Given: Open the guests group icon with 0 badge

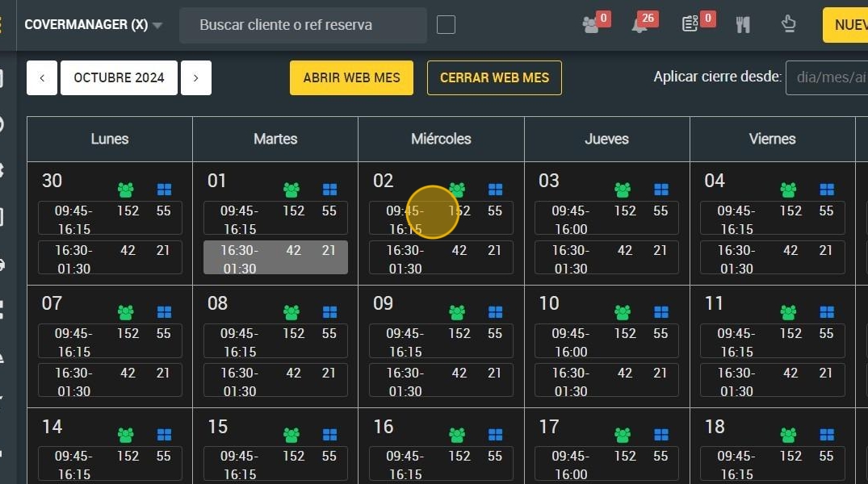Looking at the screenshot, I should (591, 25).
